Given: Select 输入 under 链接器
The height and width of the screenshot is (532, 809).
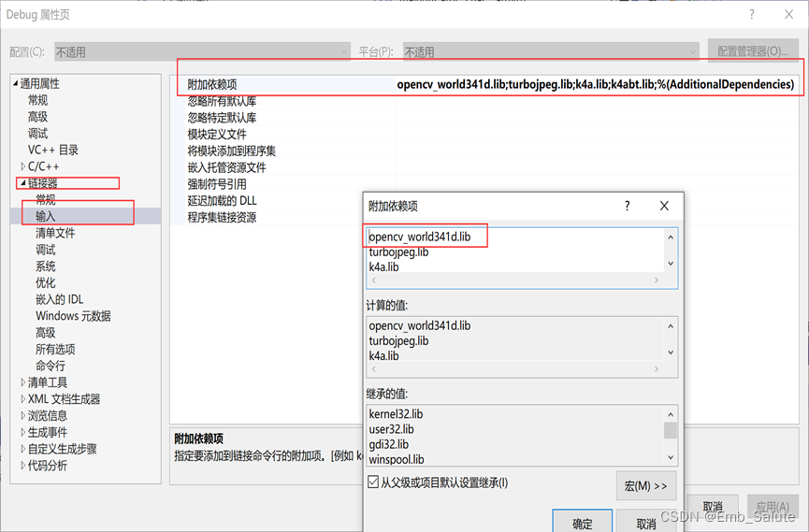Looking at the screenshot, I should pyautogui.click(x=46, y=216).
